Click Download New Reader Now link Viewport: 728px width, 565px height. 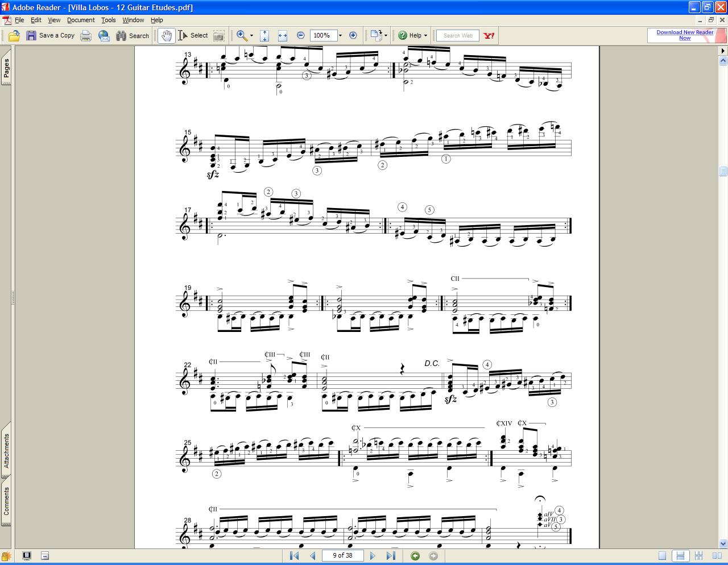pyautogui.click(x=685, y=35)
